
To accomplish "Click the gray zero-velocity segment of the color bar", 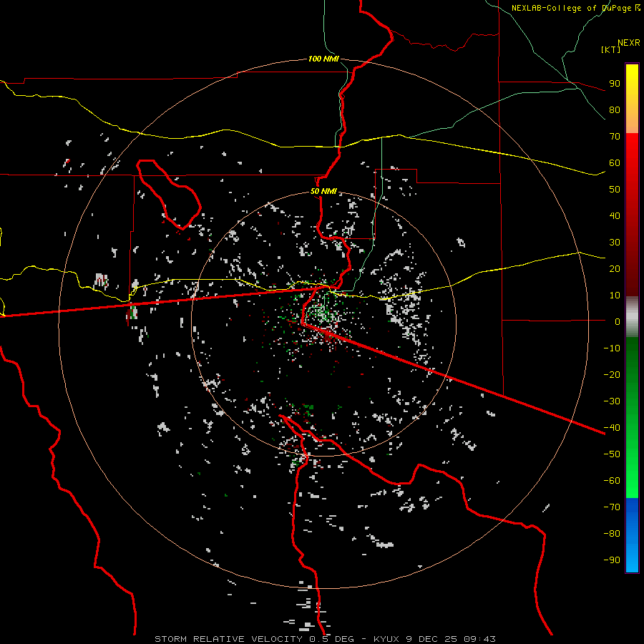I will click(x=632, y=317).
